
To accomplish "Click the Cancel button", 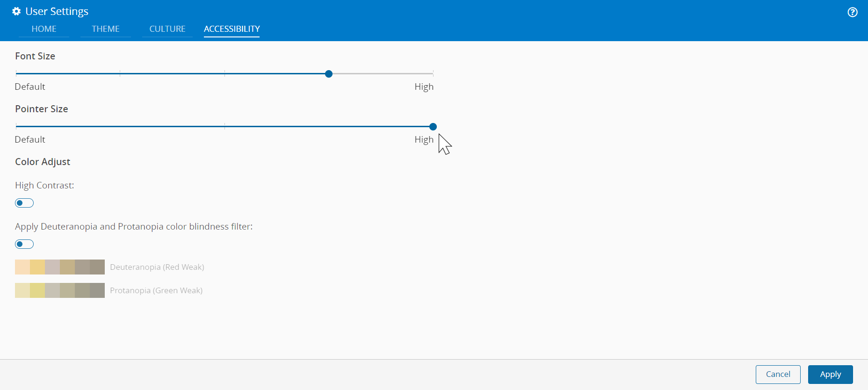I will 778,374.
